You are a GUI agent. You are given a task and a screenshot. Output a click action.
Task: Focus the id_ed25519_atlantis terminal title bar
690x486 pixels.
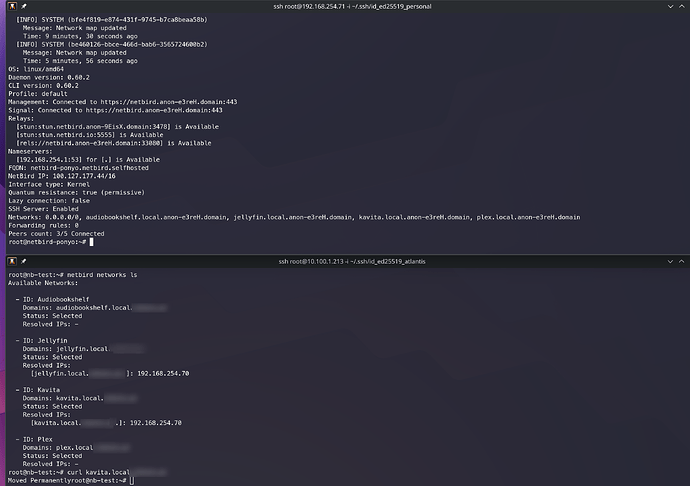click(344, 261)
